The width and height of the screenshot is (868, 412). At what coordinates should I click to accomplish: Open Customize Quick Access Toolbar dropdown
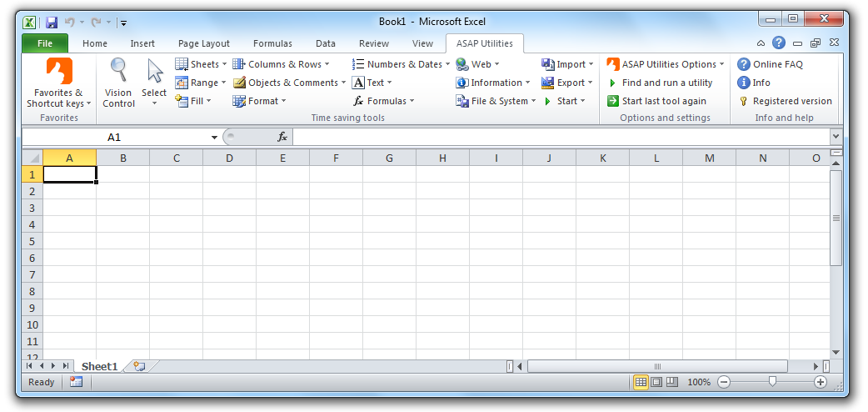(123, 23)
